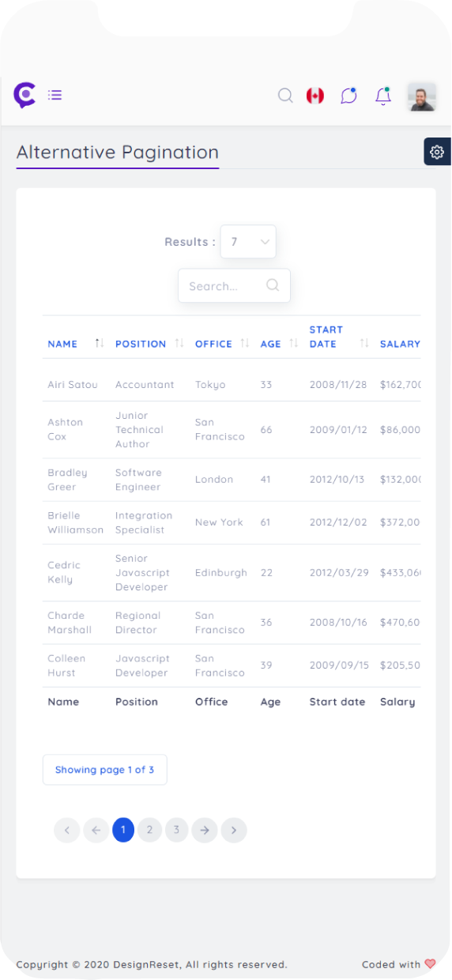Viewport: 452px width, 980px height.
Task: Open the settings gear panel button
Action: tap(437, 152)
